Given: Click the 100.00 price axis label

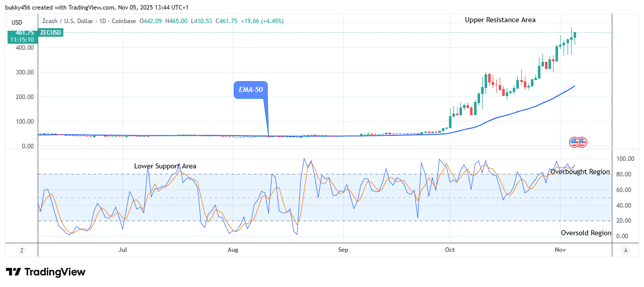Looking at the screenshot, I should 25,122.
